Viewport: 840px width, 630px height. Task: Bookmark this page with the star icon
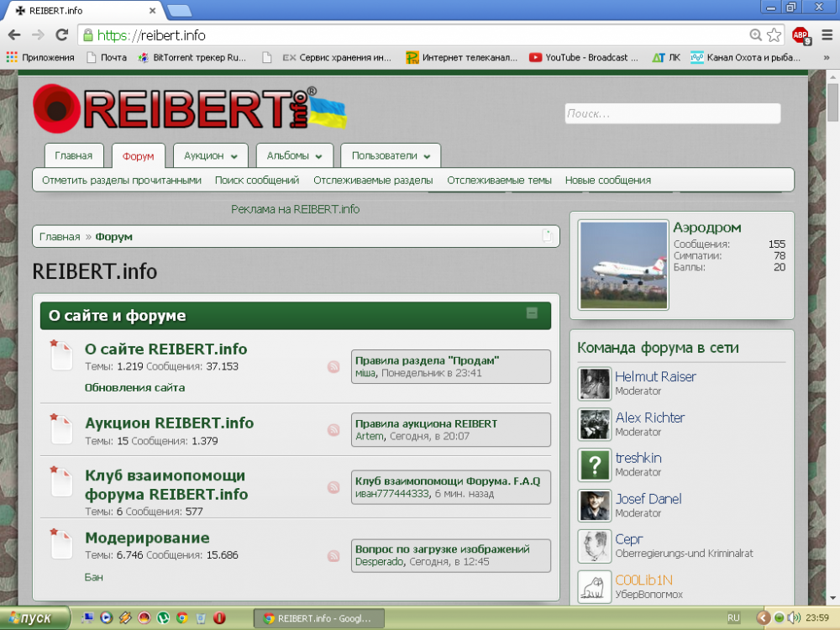tap(774, 35)
